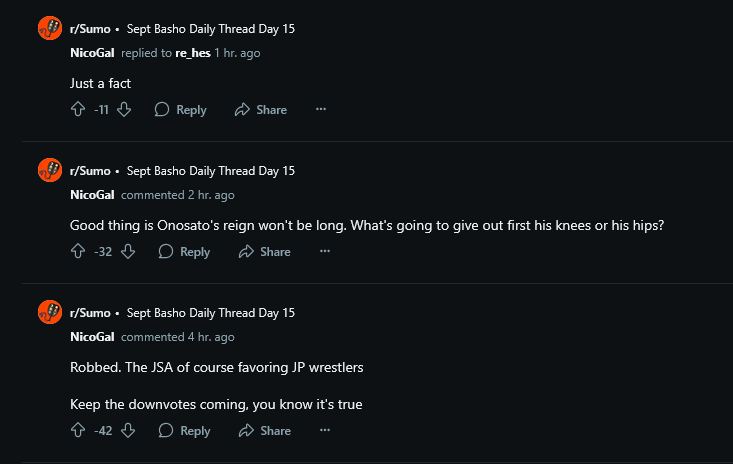
Task: Reply to the Onosato's reign comment
Action: pyautogui.click(x=184, y=252)
